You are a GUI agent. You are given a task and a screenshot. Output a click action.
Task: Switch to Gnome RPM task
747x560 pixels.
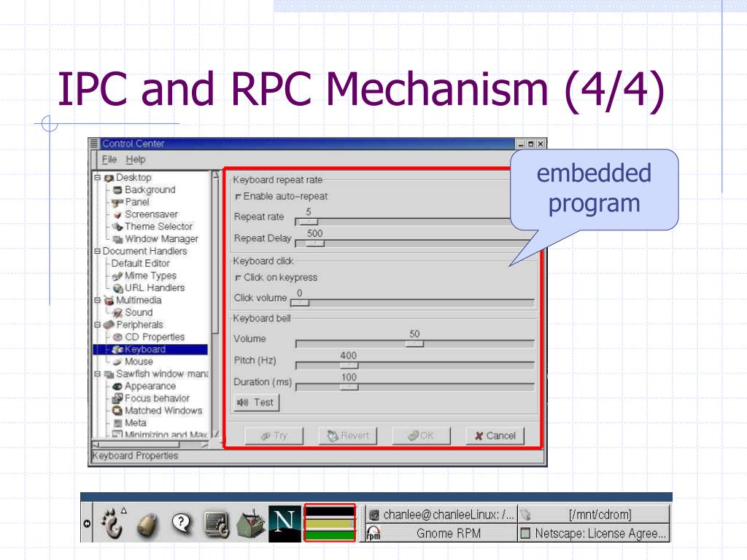pyautogui.click(x=441, y=533)
